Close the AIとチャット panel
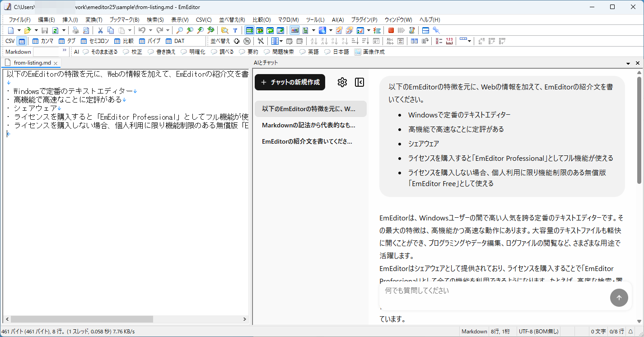This screenshot has width=644, height=337. [x=638, y=63]
